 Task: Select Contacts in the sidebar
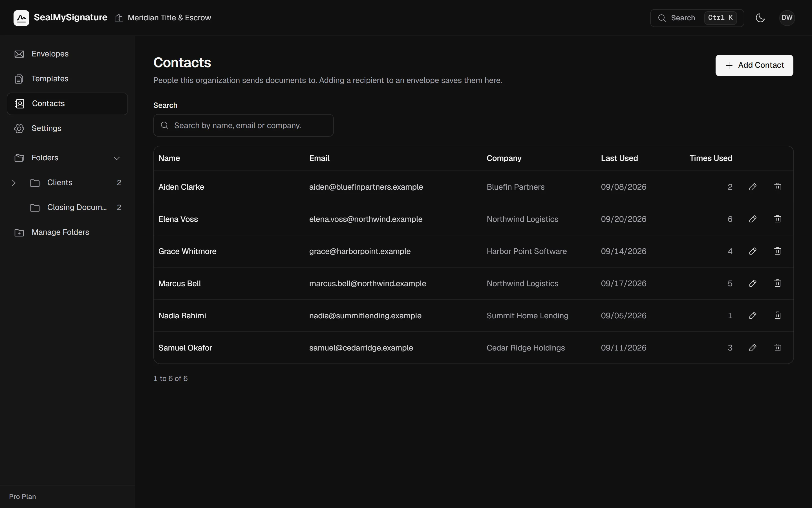point(67,104)
